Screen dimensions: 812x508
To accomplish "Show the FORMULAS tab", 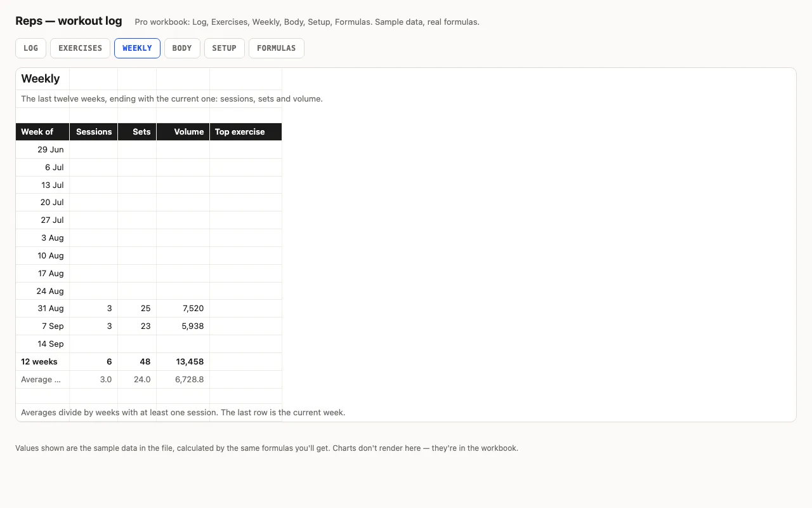I will pos(277,48).
